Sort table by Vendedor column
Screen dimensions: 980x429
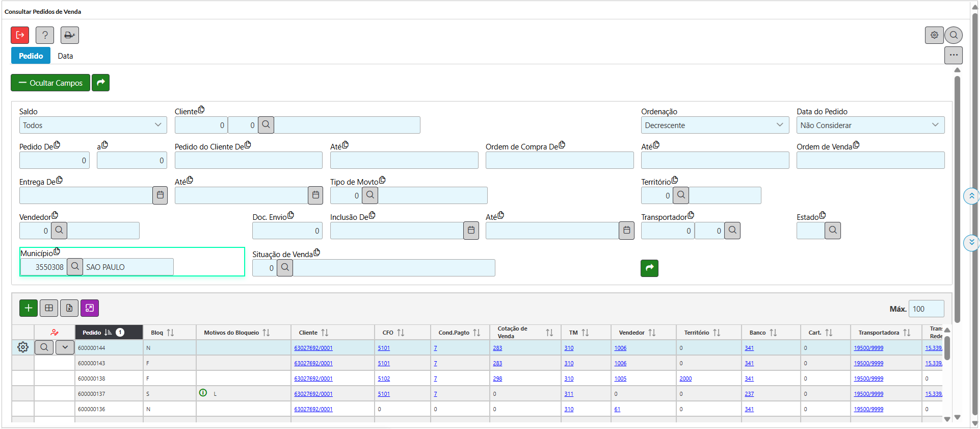pyautogui.click(x=652, y=333)
